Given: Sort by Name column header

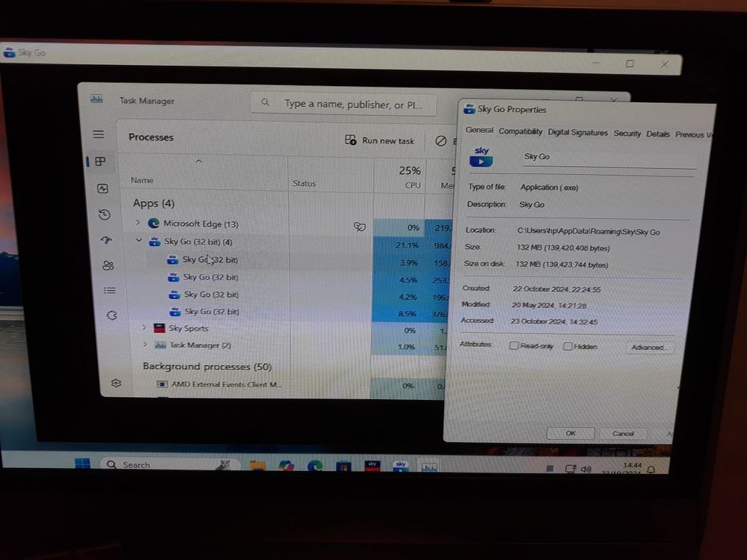Looking at the screenshot, I should click(142, 180).
